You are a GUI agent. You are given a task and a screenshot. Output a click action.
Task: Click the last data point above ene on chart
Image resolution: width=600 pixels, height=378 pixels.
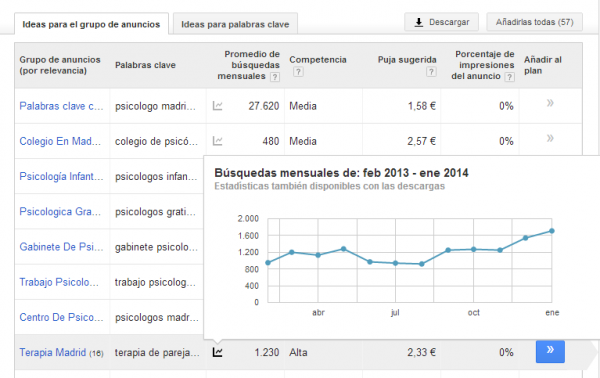click(x=552, y=231)
